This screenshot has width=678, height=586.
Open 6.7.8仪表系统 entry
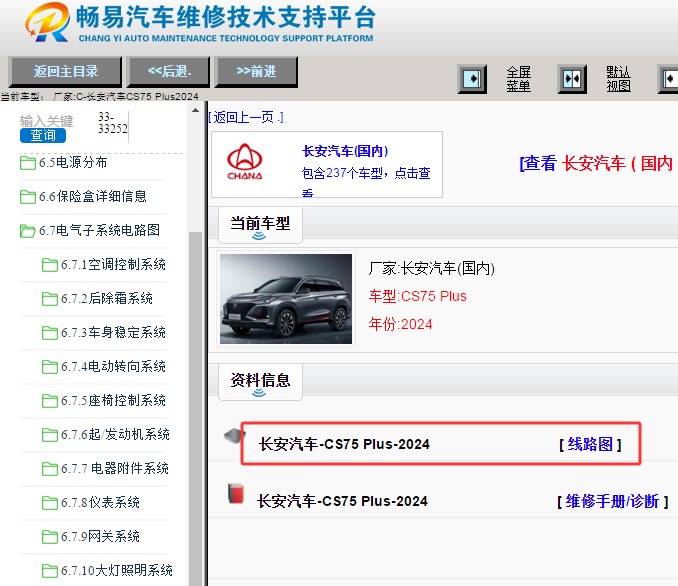click(100, 503)
